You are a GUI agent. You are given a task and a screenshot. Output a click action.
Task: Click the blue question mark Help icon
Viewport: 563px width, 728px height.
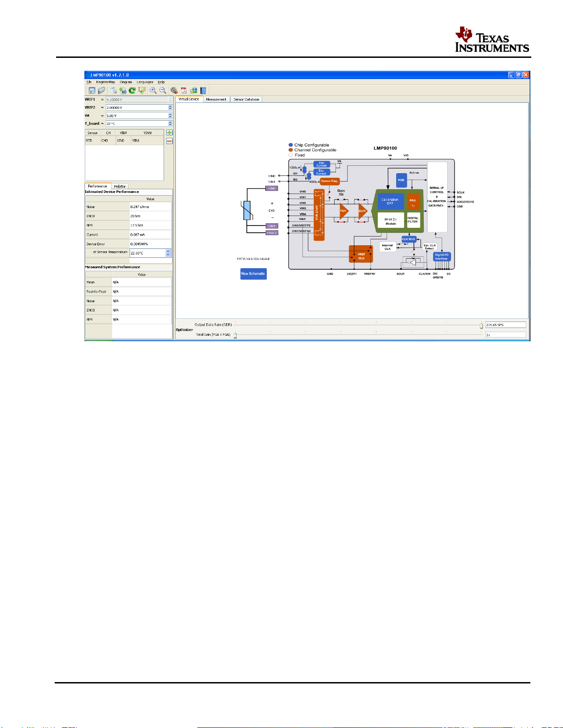click(203, 90)
